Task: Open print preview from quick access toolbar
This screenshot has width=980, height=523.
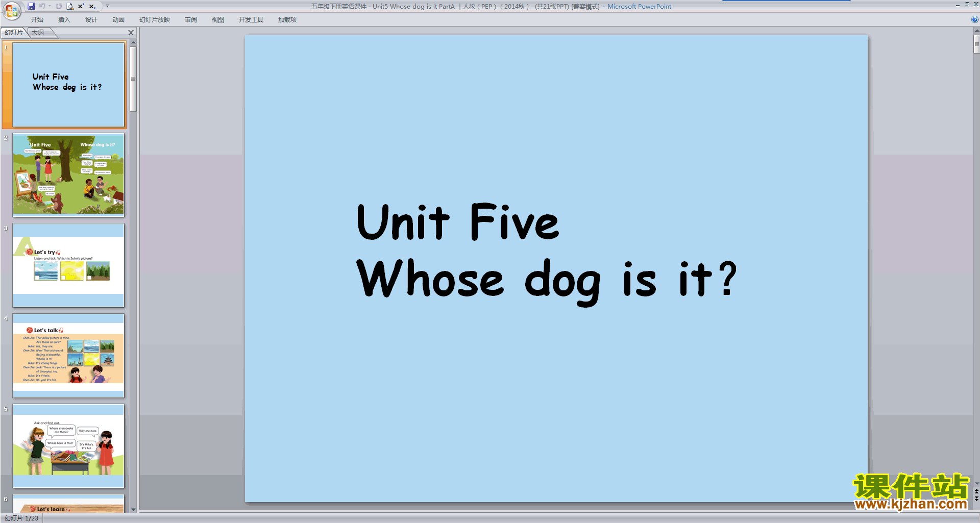Action: tap(70, 6)
